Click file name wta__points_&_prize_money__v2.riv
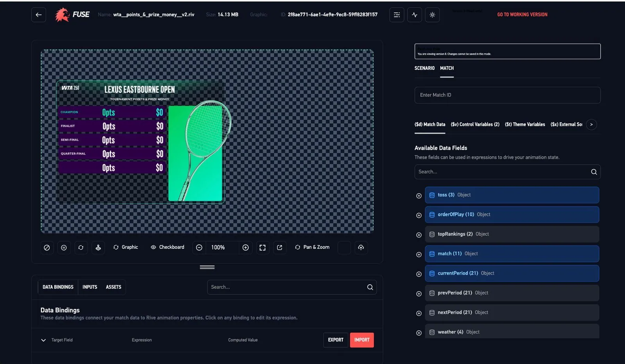 [x=154, y=14]
